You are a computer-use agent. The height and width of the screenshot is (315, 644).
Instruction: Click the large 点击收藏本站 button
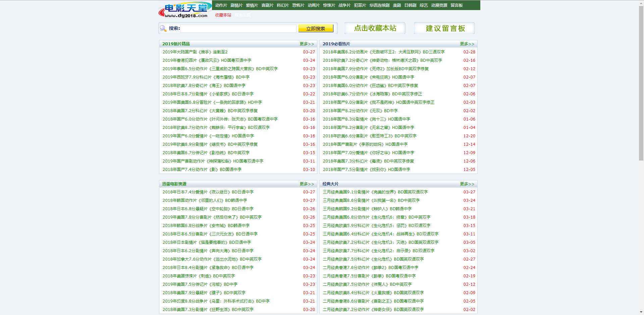pyautogui.click(x=375, y=28)
